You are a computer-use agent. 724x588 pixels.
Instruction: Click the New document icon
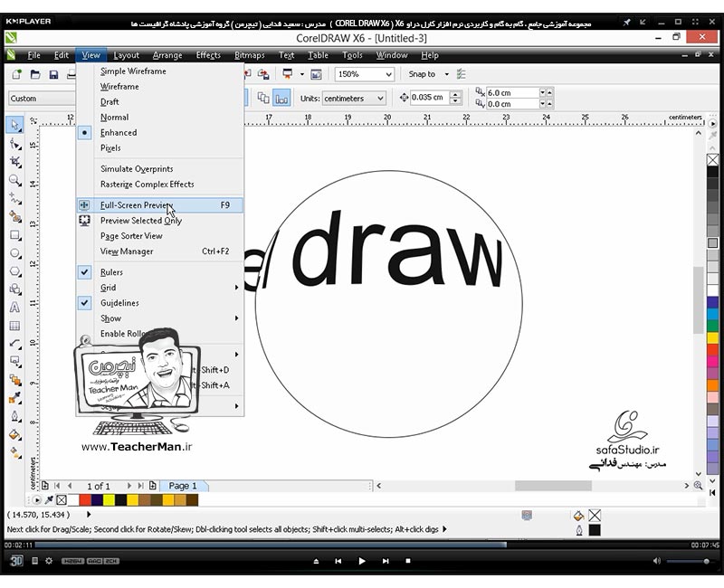coord(16,74)
